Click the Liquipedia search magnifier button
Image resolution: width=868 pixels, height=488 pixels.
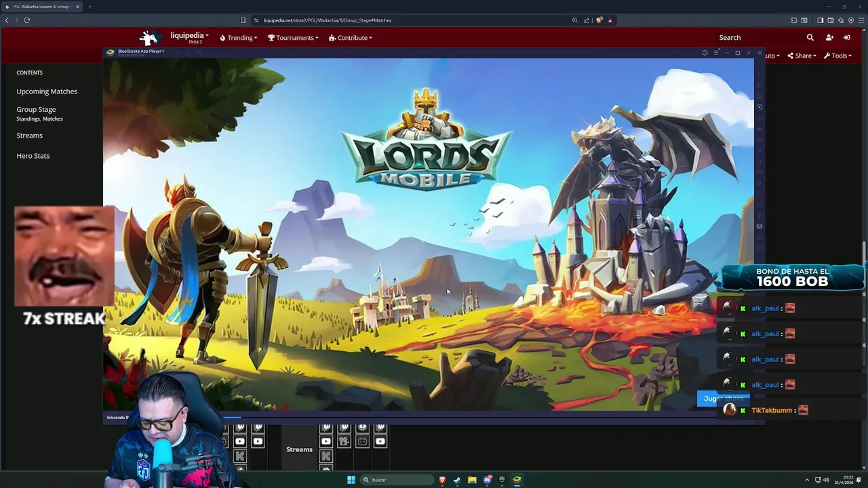tap(810, 38)
